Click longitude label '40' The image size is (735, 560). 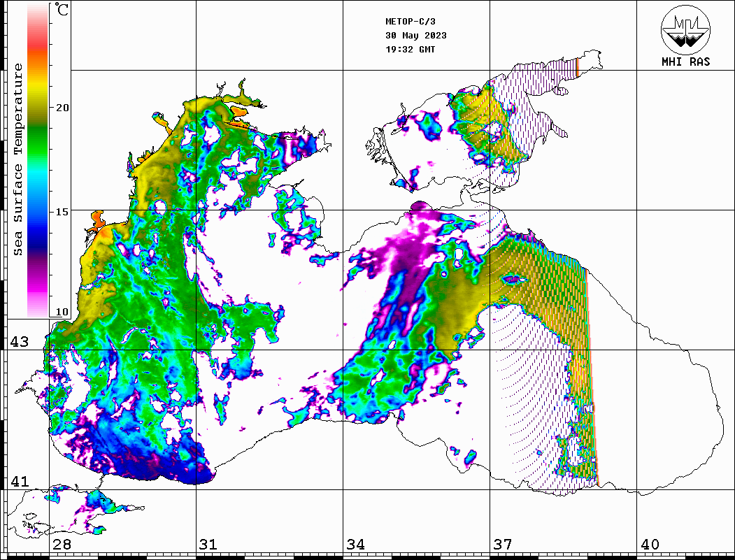coord(650,545)
